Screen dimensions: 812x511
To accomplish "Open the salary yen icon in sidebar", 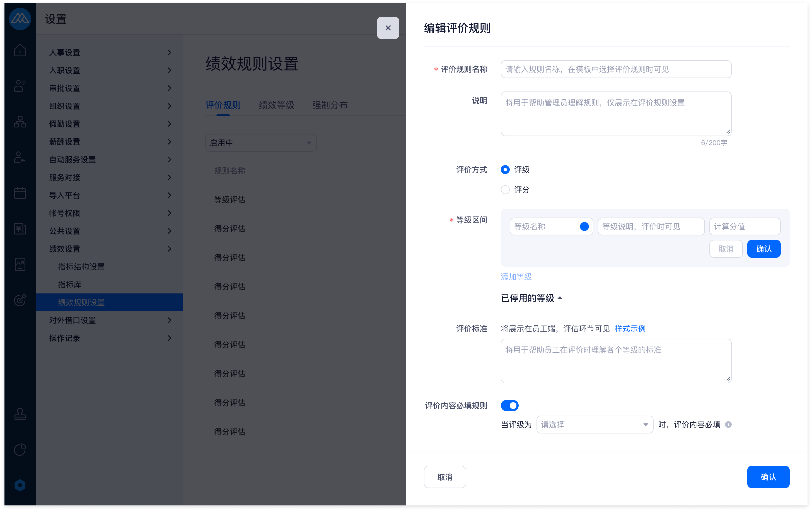I will point(20,229).
